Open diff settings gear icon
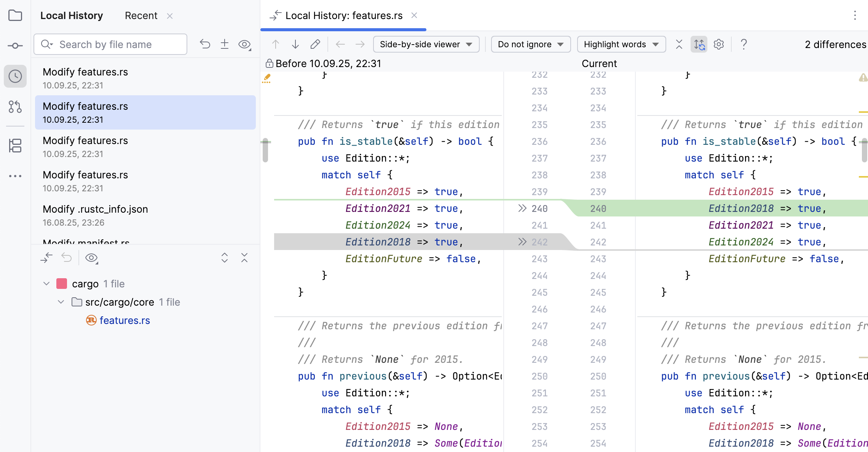Image resolution: width=868 pixels, height=452 pixels. 719,44
